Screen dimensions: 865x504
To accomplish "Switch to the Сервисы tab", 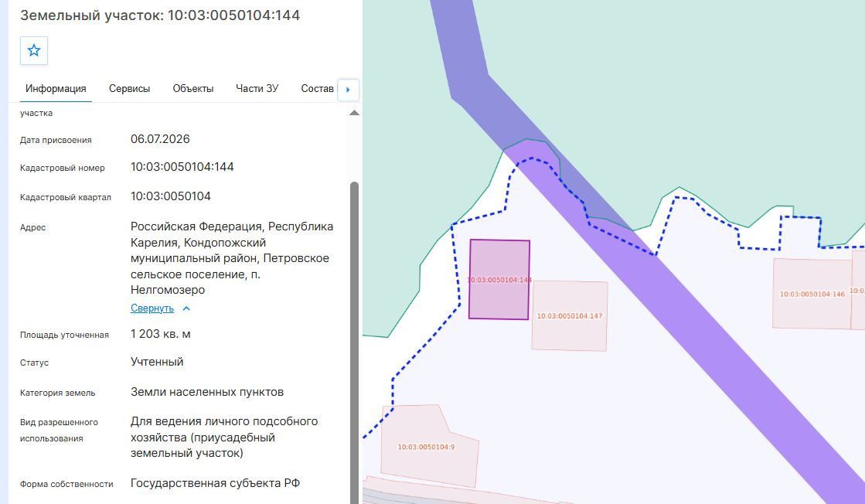I will [129, 88].
